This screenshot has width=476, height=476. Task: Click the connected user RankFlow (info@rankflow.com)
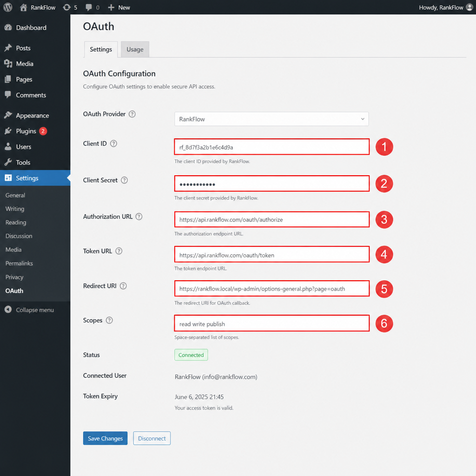coord(216,377)
